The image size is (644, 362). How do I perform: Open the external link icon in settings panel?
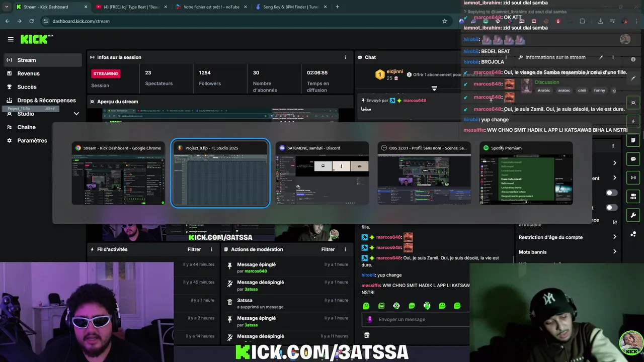coord(615,222)
